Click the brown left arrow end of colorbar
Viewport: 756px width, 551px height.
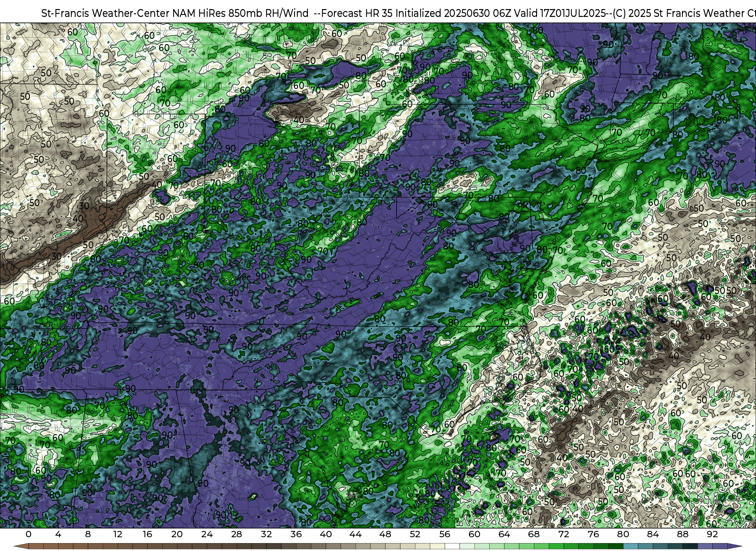pos(20,546)
